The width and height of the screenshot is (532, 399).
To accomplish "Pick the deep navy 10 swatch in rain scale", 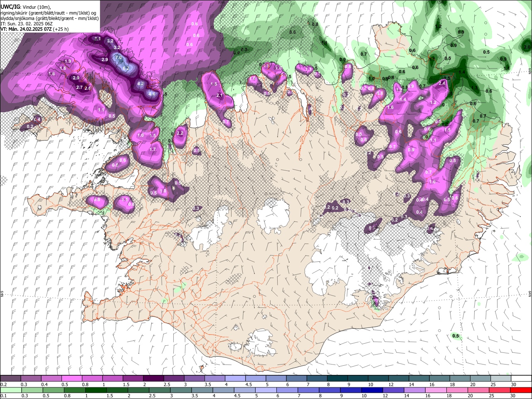I will [372, 390].
